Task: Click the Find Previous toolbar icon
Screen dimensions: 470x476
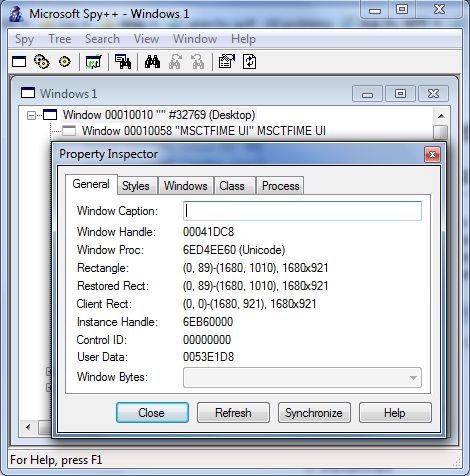Action: point(198,62)
